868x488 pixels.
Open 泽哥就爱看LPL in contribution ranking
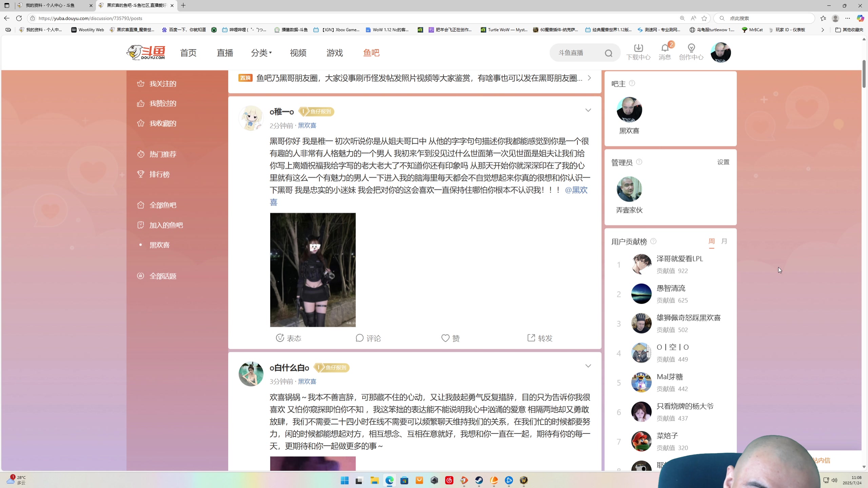(x=679, y=259)
